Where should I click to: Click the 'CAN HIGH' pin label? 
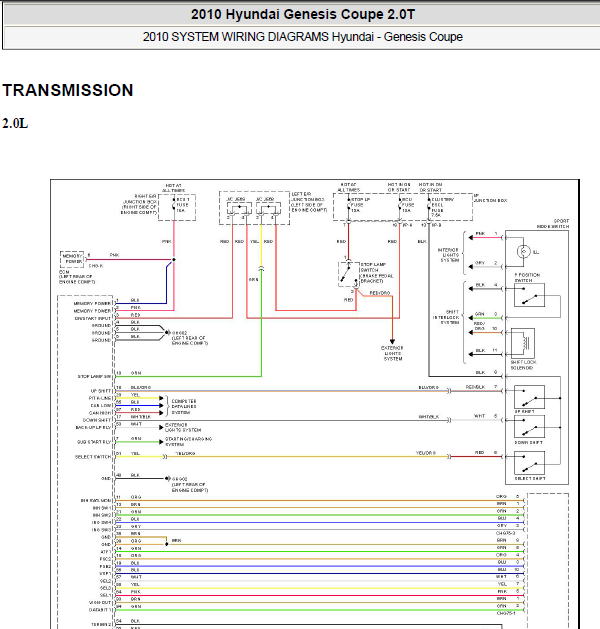coord(100,413)
